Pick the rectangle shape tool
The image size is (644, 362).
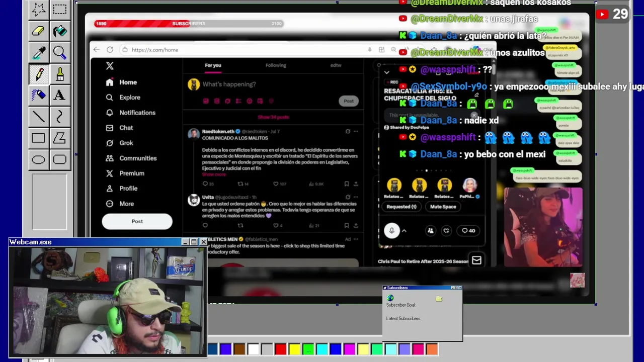[x=39, y=138]
